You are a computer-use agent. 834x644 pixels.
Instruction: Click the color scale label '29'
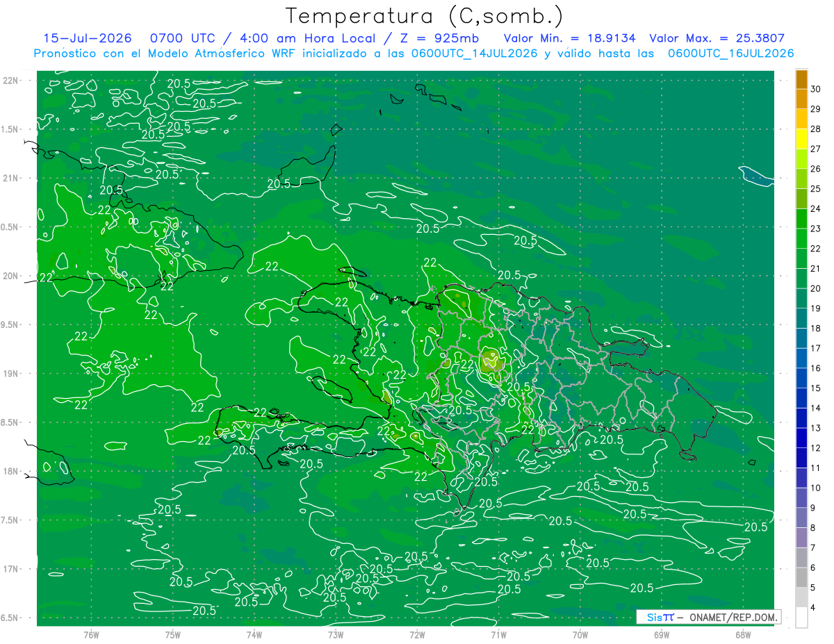coord(816,109)
